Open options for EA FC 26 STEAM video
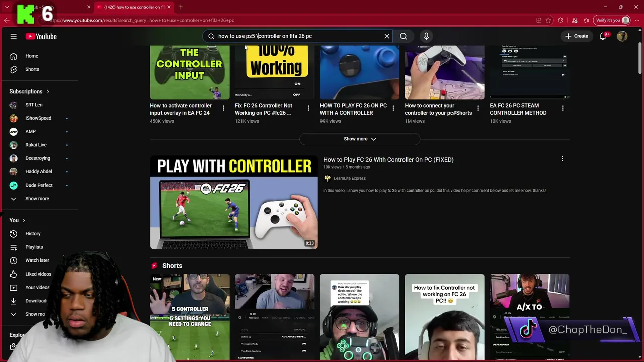The width and height of the screenshot is (644, 362). pyautogui.click(x=563, y=108)
